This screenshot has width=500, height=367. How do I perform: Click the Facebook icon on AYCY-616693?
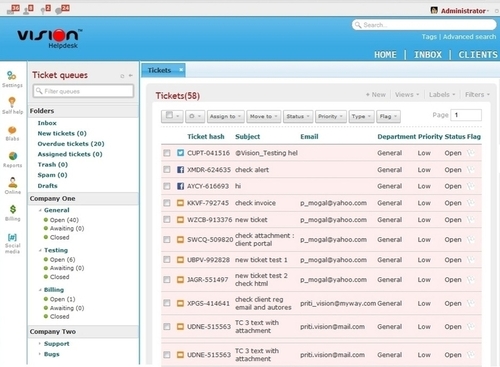pos(180,186)
